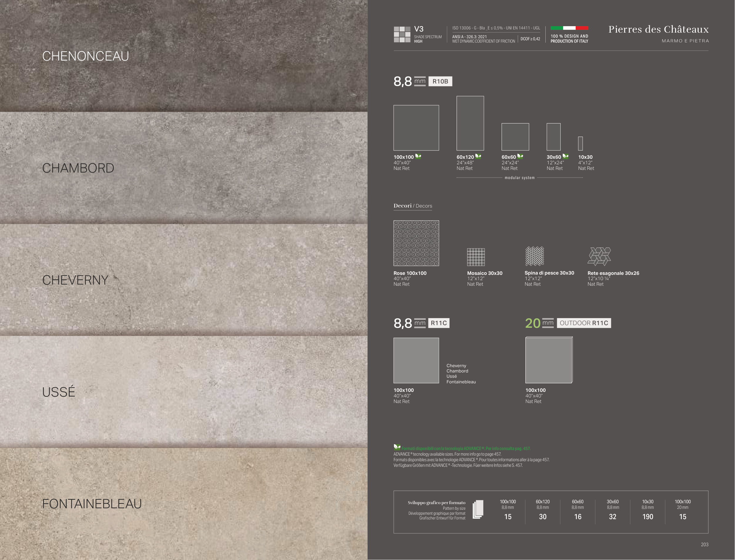Click the green leaf next to 100x100
This screenshot has height=560, width=735.
(418, 156)
